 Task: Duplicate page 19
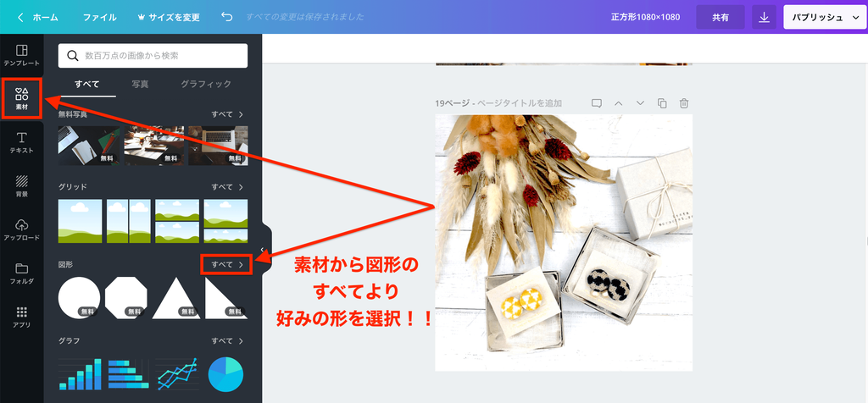[x=662, y=103]
